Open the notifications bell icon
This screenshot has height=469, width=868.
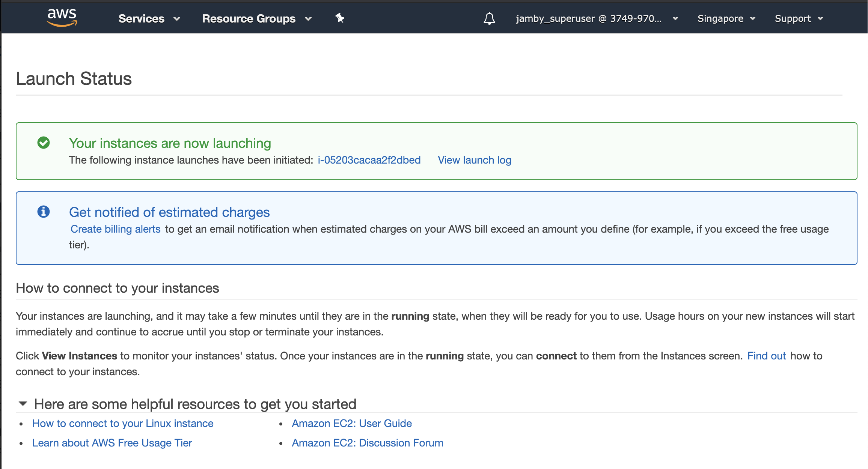tap(489, 18)
